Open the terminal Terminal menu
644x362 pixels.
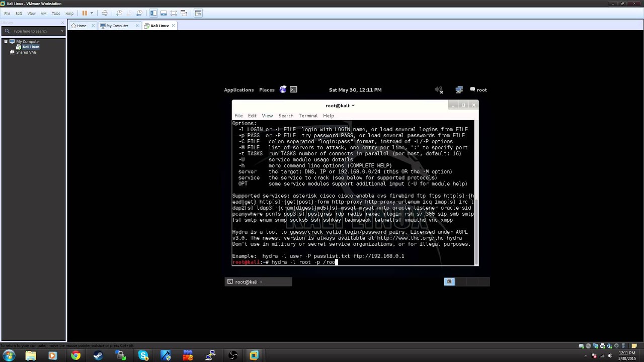coord(308,116)
